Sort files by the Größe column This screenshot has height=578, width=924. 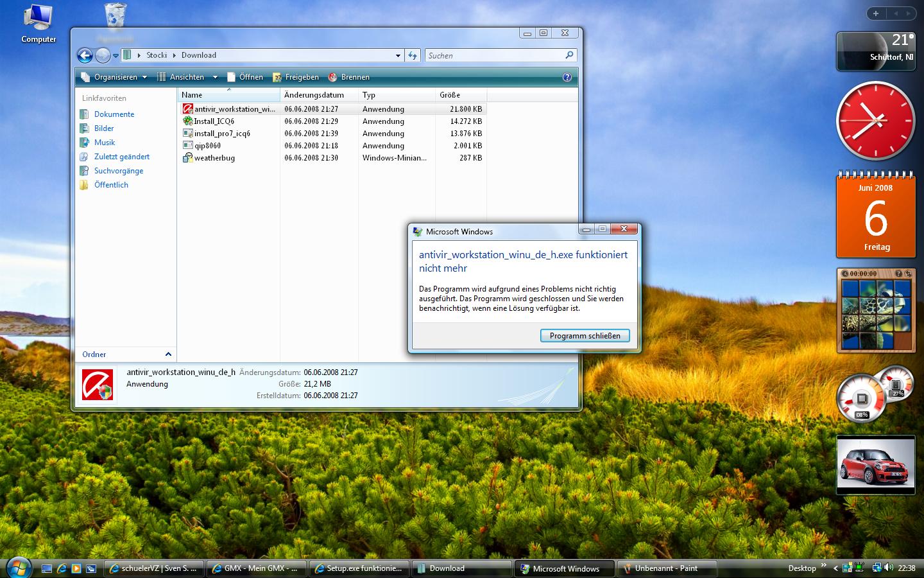(x=461, y=95)
